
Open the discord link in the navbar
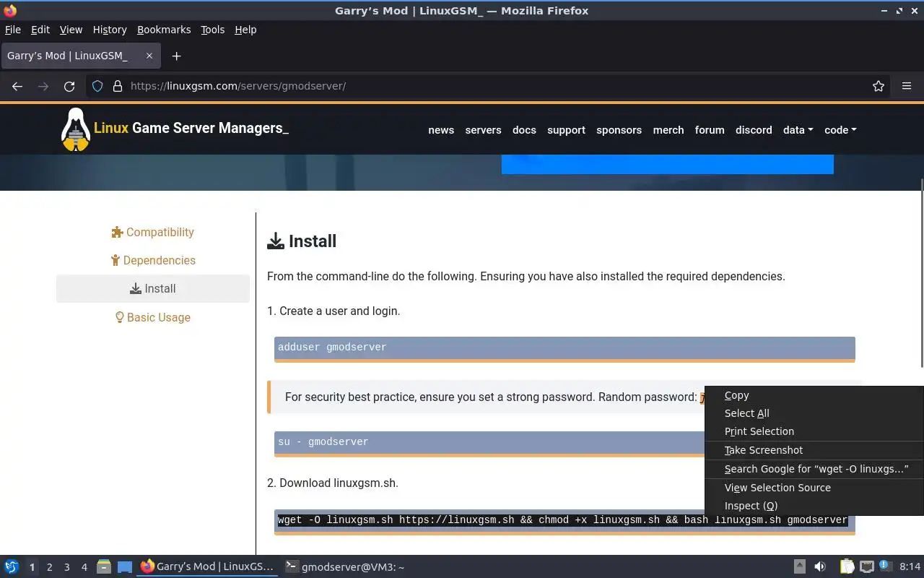tap(754, 130)
